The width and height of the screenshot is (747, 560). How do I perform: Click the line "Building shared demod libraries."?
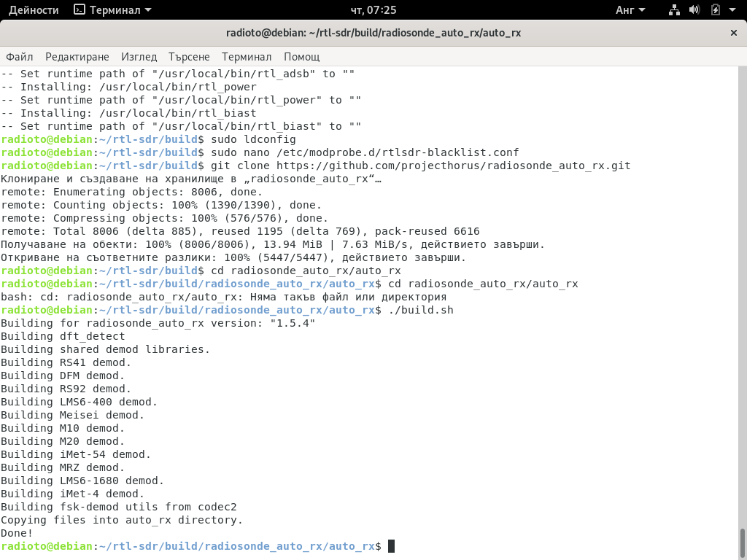pos(105,349)
